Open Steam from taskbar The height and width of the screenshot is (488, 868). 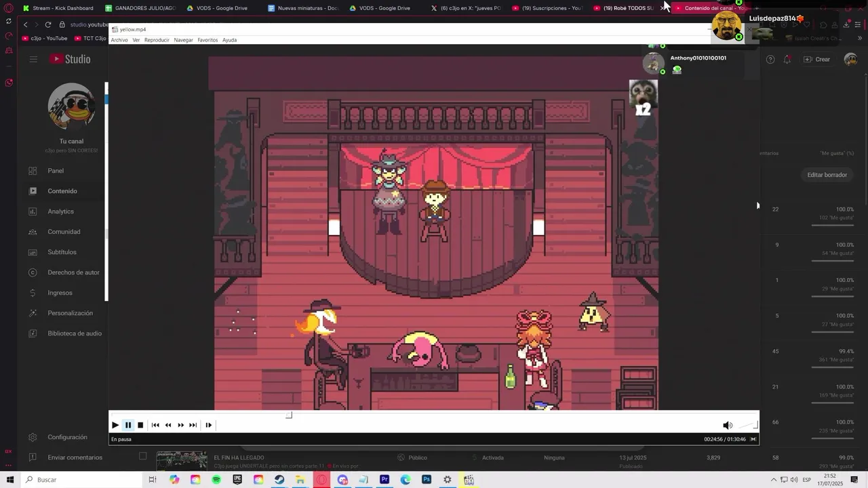click(x=279, y=480)
